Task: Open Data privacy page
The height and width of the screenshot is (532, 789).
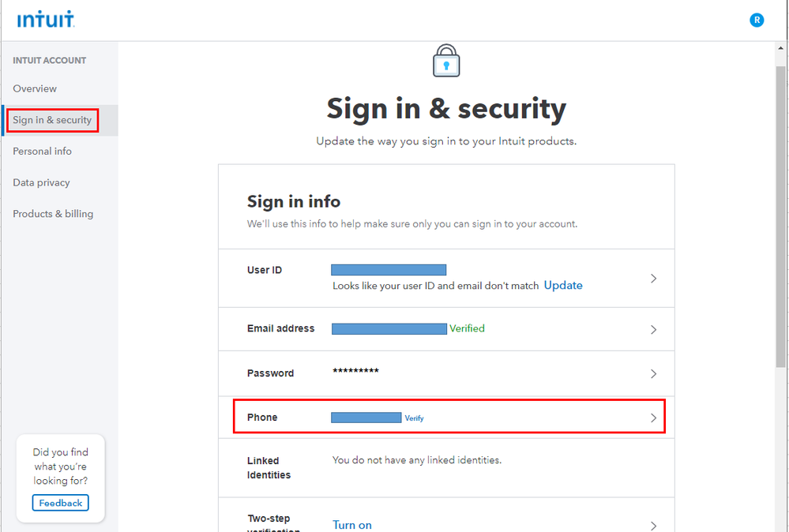Action: pyautogui.click(x=41, y=182)
